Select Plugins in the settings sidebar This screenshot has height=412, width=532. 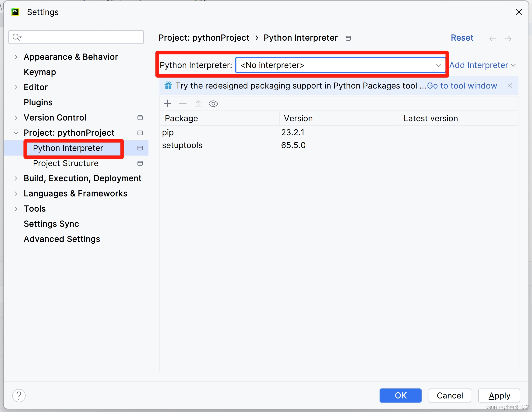[x=38, y=102]
